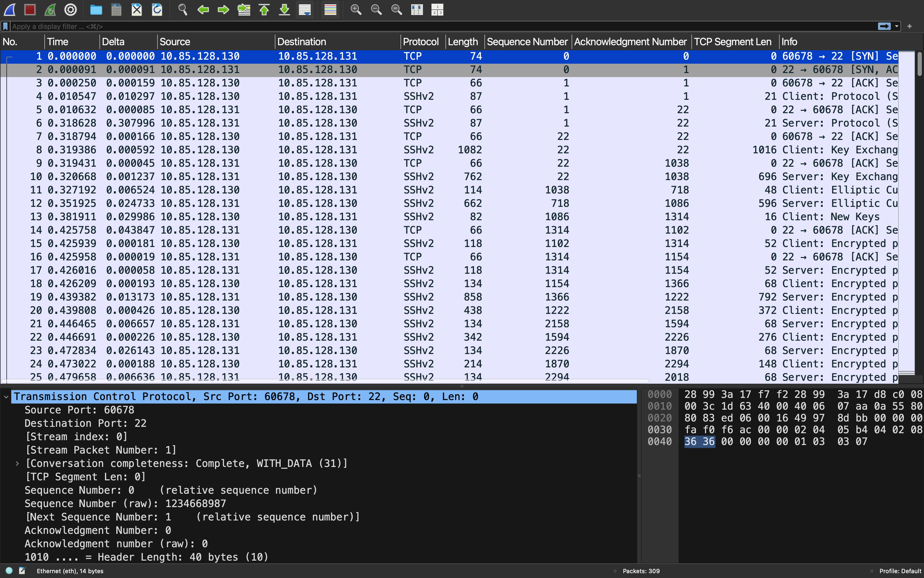Sort by the Destination column header
This screenshot has height=578, width=924.
337,42
